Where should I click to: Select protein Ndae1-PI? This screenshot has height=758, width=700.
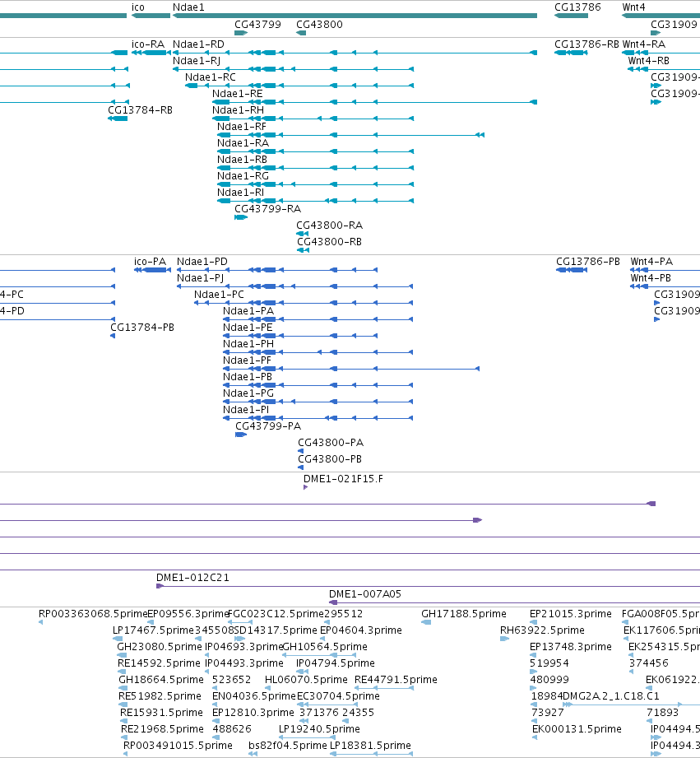pyautogui.click(x=246, y=410)
